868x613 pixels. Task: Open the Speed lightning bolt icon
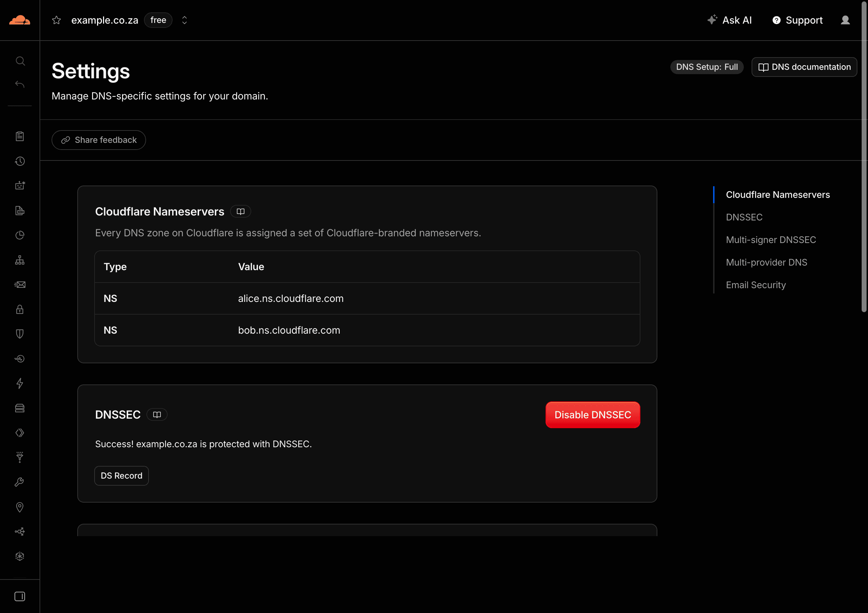pyautogui.click(x=20, y=384)
